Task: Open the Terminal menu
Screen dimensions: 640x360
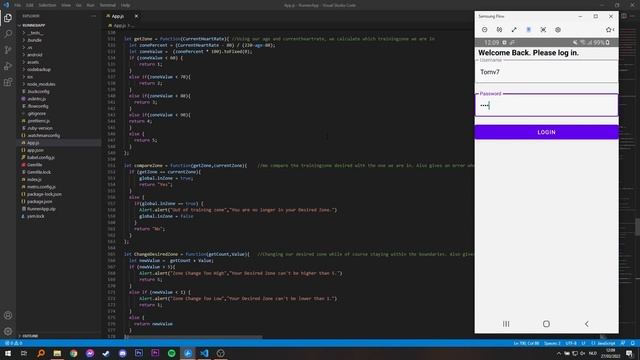Action: point(108,5)
